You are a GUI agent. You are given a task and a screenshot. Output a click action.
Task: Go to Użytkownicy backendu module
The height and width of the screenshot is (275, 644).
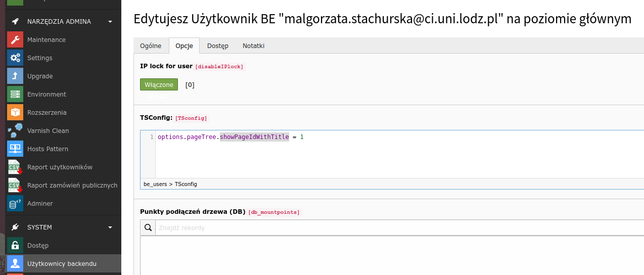tap(62, 263)
